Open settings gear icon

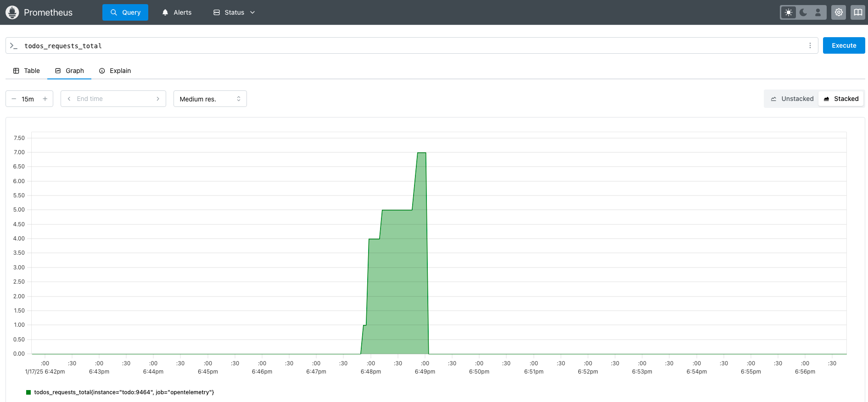[839, 12]
